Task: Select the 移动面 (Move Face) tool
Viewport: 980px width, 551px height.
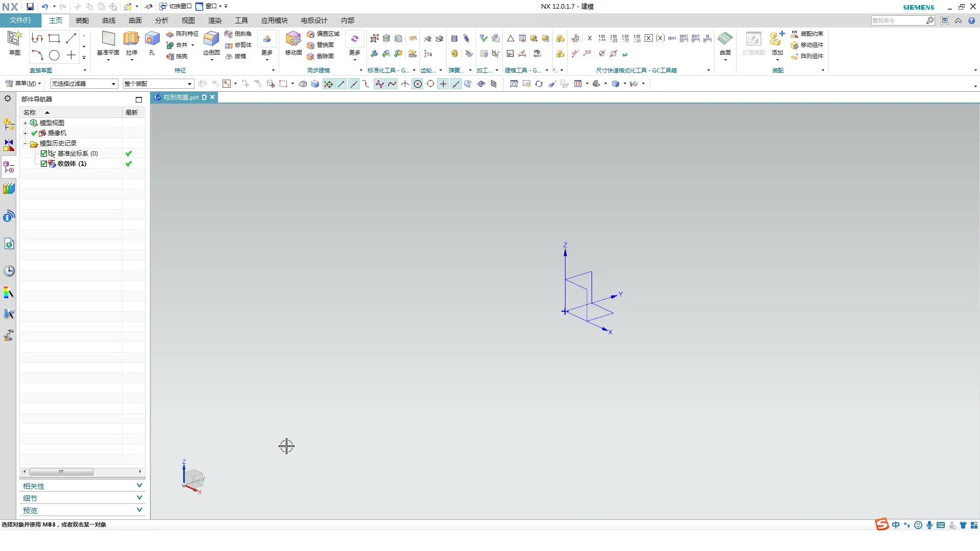Action: coord(293,39)
